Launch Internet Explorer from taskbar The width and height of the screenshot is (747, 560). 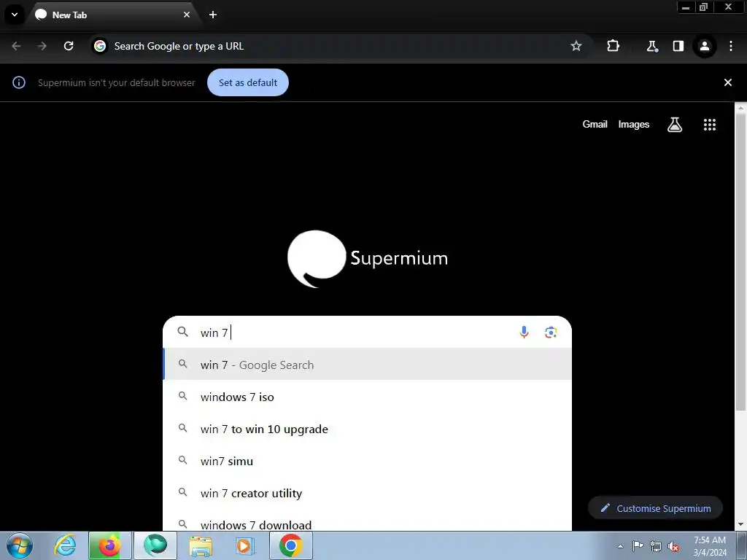click(65, 545)
